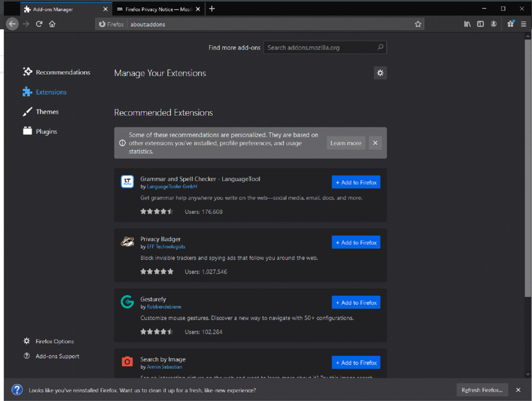
Task: Click Learn more about recommendations
Action: pos(345,143)
